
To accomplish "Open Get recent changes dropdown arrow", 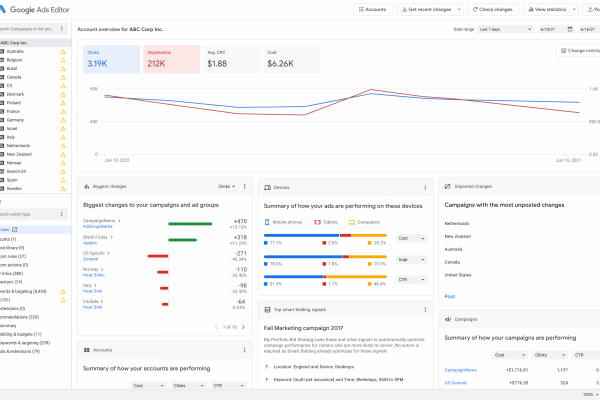I will pos(459,10).
